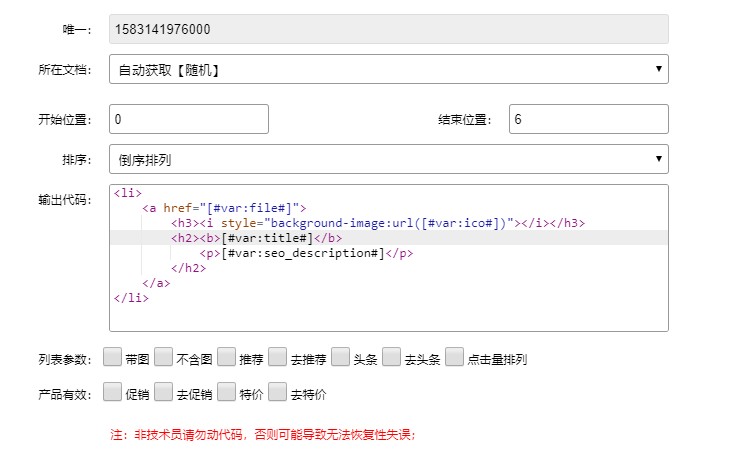This screenshot has width=744, height=462.
Task: Select the 去促销 checkbox
Action: pos(163,392)
